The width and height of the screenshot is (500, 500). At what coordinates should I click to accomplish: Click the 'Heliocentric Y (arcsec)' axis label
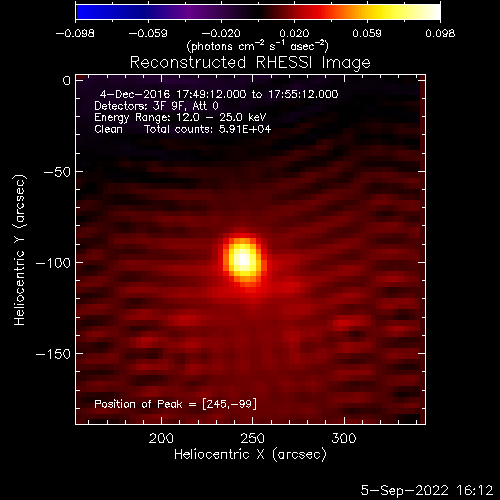tap(19, 250)
